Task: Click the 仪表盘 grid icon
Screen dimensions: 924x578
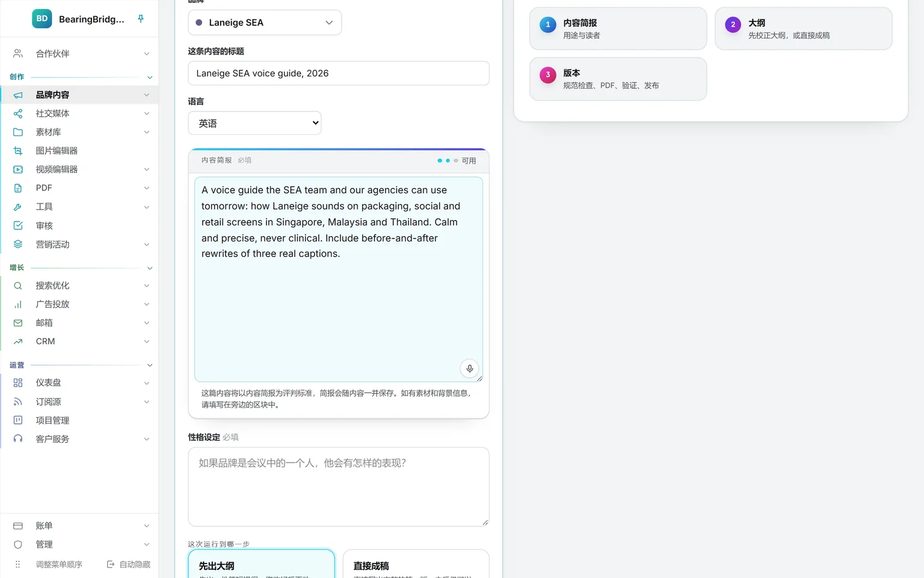Action: tap(18, 383)
